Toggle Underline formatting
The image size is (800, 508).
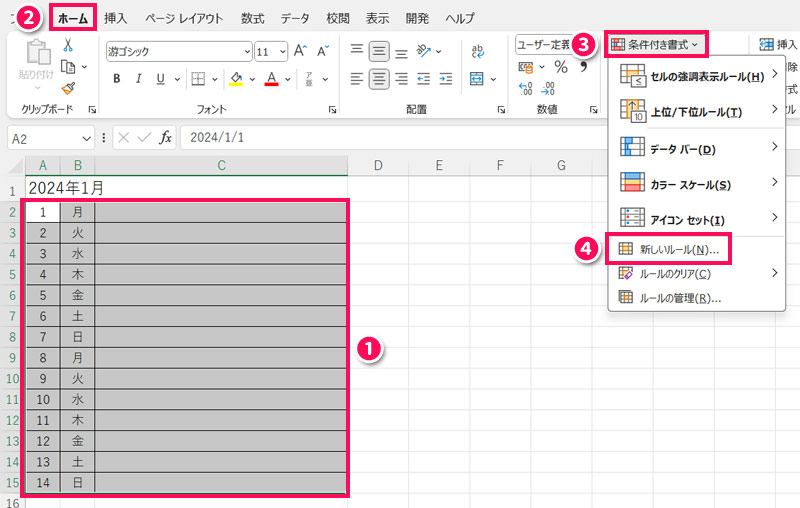pyautogui.click(x=160, y=79)
